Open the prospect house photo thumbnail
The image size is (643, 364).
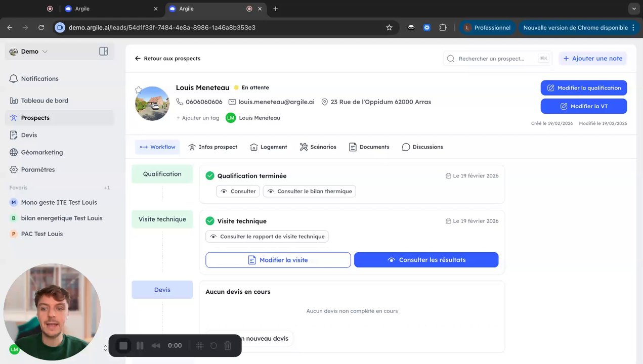tap(152, 104)
